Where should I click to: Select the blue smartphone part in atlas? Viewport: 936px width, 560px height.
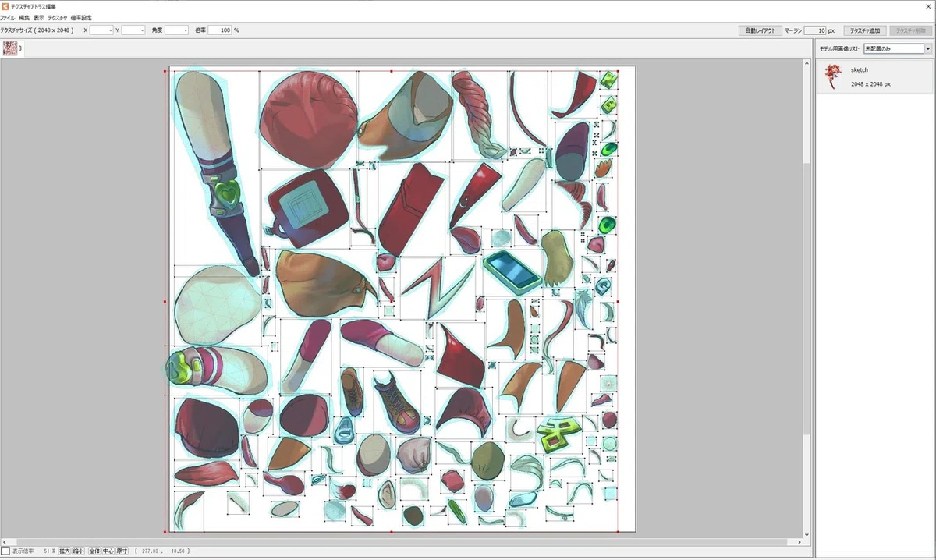point(512,270)
